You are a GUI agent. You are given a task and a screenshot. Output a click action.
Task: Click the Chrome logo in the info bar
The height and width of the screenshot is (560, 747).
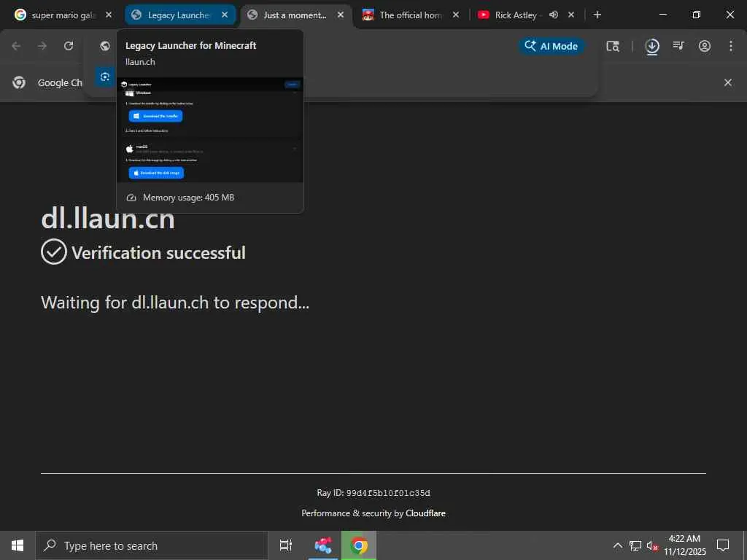(19, 82)
